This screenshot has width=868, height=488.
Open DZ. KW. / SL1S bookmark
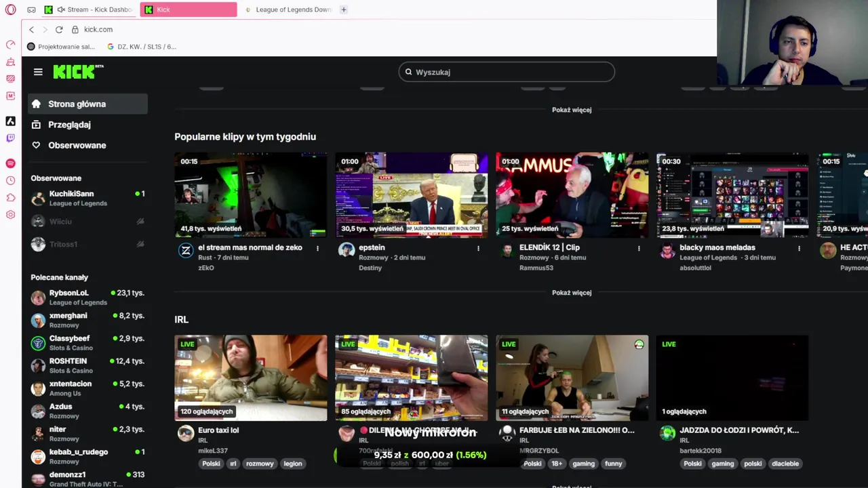click(142, 47)
